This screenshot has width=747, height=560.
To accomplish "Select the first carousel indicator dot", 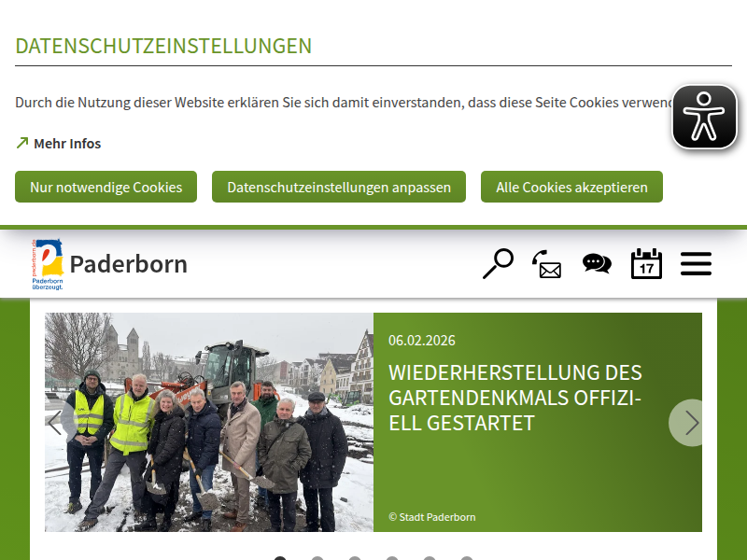I will [x=280, y=558].
